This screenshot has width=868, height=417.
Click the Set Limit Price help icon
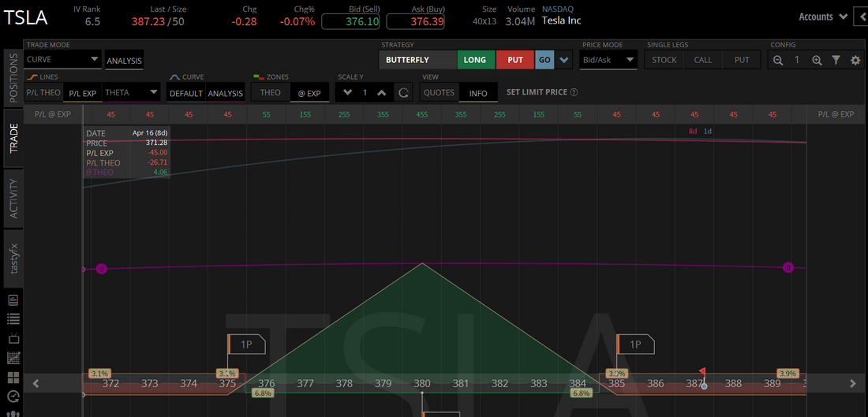coord(574,92)
